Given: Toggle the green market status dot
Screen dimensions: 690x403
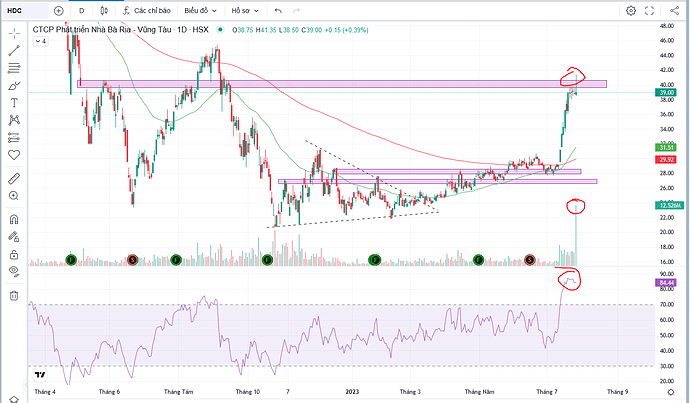Looking at the screenshot, I should [x=220, y=30].
